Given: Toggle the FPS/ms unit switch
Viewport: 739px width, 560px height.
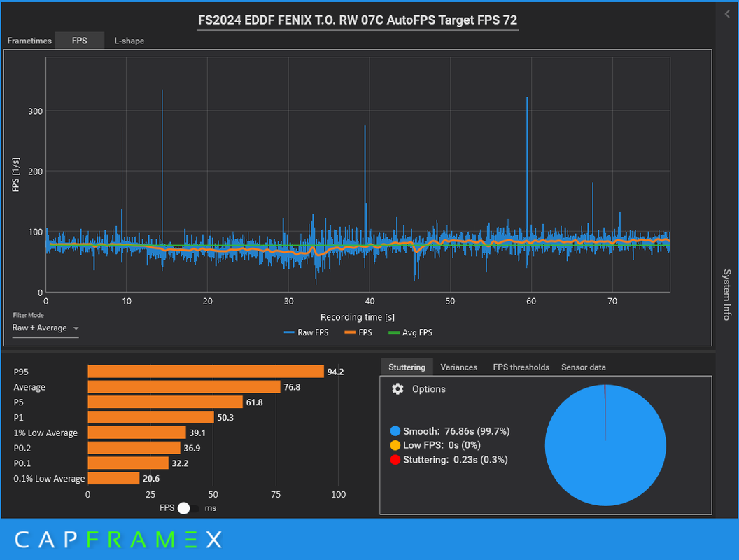Looking at the screenshot, I should (188, 508).
